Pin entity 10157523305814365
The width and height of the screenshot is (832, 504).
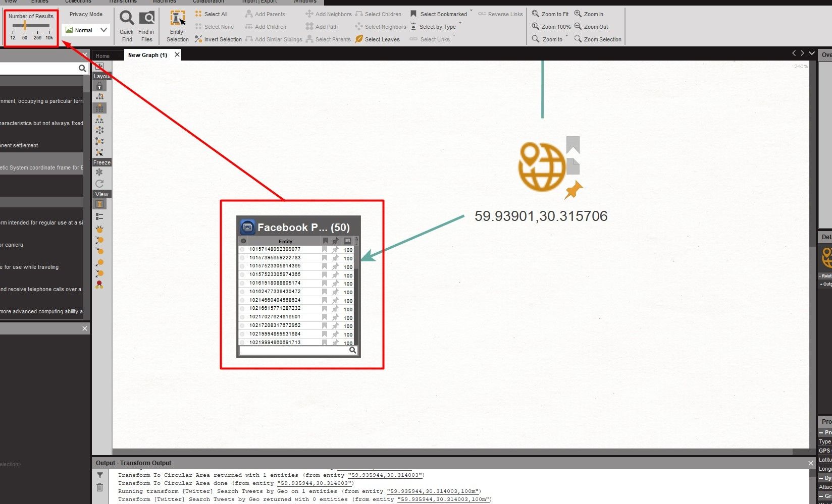[x=336, y=266]
